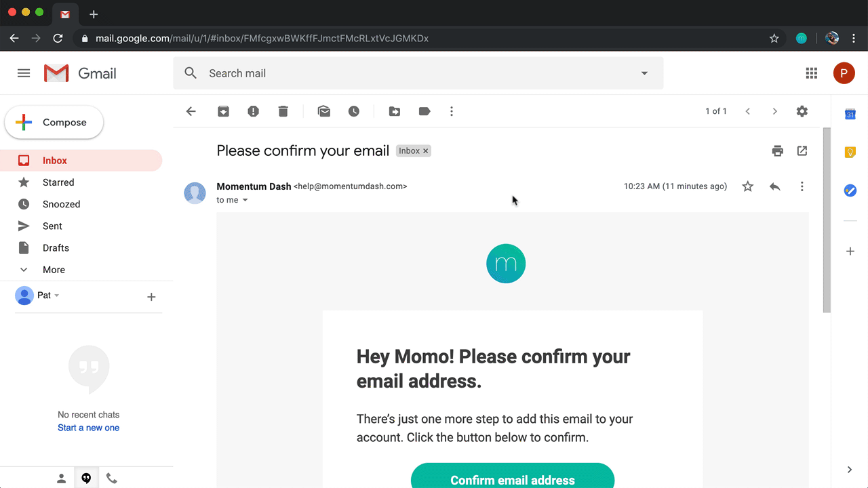Open Google Keep side panel
Viewport: 868px width, 488px height.
click(x=850, y=152)
